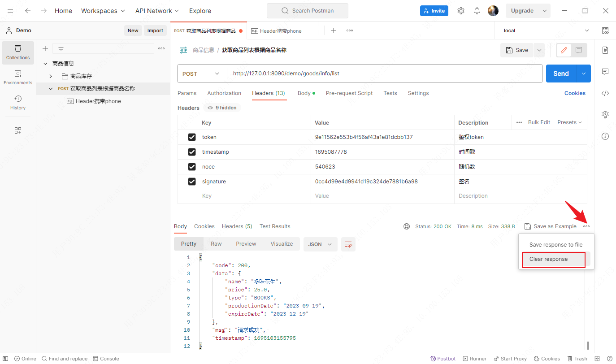Open the Environments sidebar panel
The width and height of the screenshot is (616, 364).
(18, 78)
